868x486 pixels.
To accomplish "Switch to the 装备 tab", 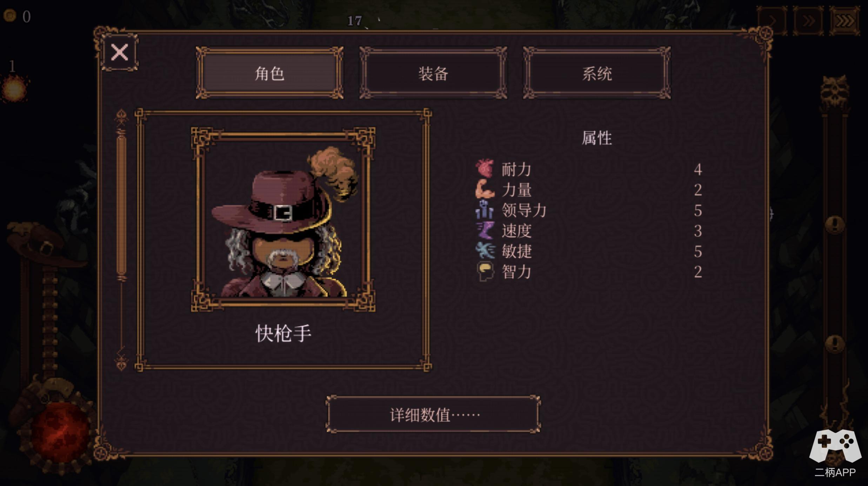I will click(433, 73).
